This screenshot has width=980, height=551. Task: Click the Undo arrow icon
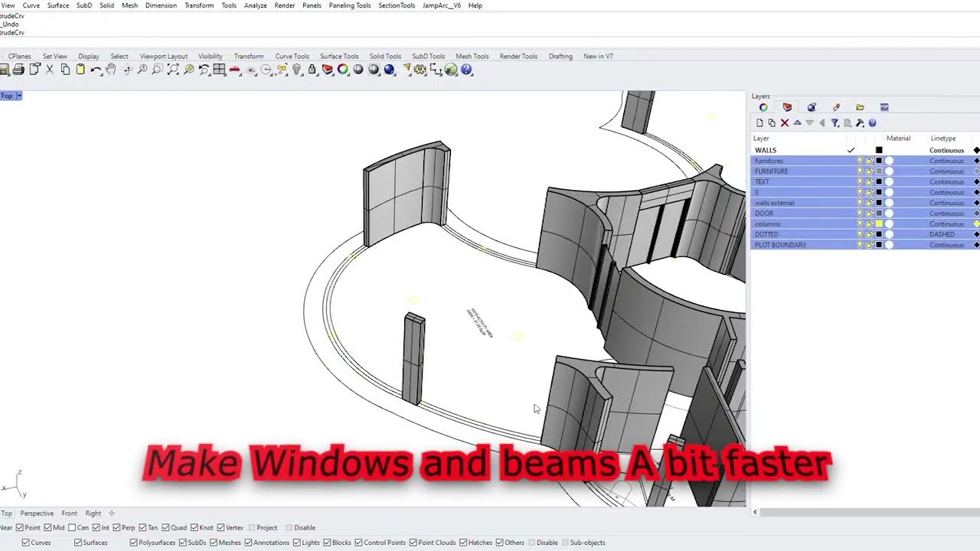[96, 70]
